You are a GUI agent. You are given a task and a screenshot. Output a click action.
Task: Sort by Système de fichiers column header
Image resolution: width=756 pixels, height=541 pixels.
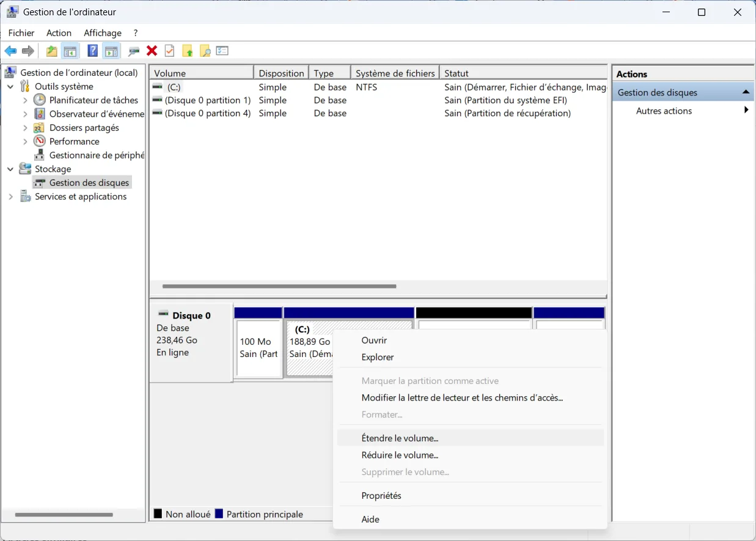click(x=395, y=73)
